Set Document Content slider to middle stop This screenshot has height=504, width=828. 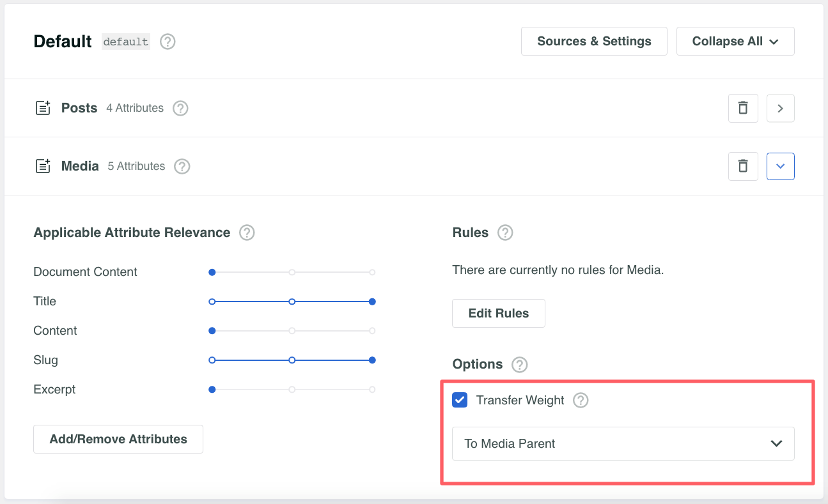(x=292, y=273)
